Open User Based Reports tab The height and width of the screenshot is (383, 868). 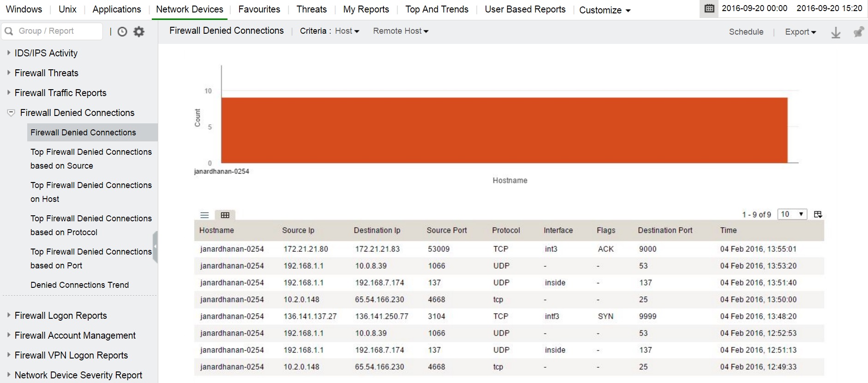[525, 9]
